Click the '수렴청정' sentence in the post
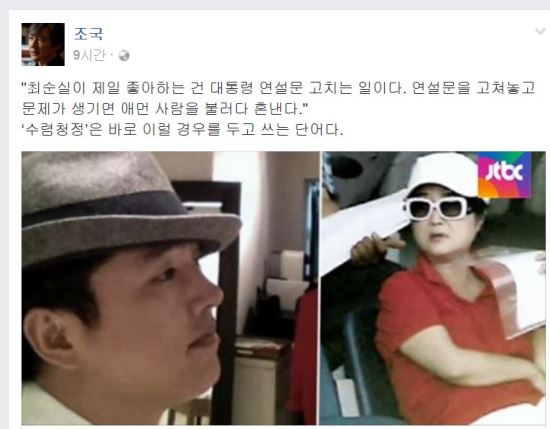 [x=183, y=130]
